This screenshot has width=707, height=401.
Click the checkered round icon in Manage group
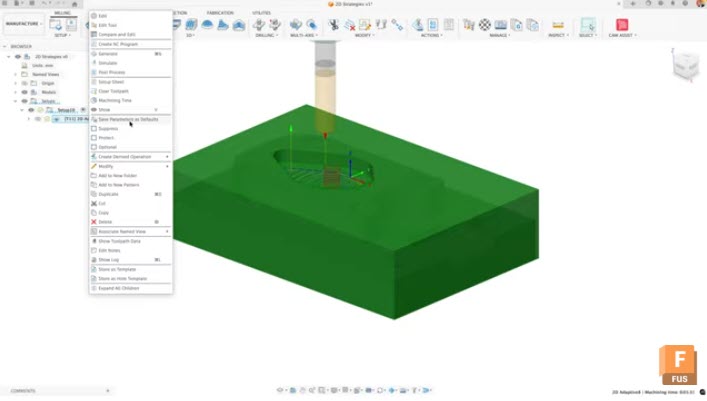click(x=485, y=24)
